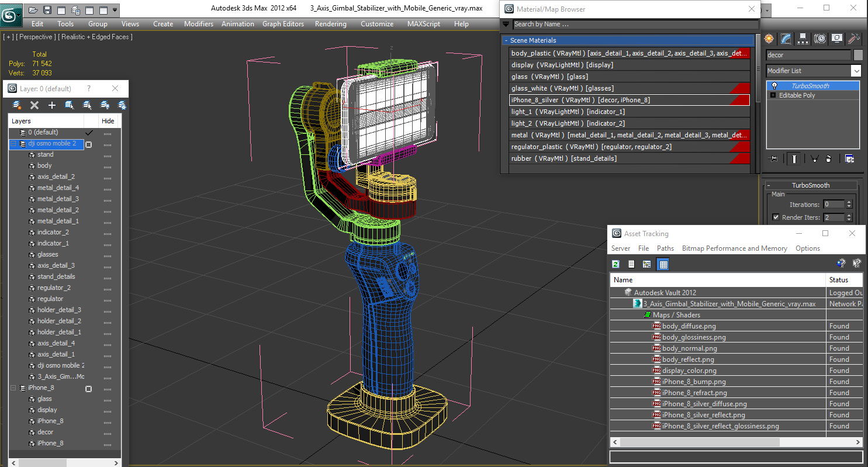Toggle iPhone_8 layer current box
The width and height of the screenshot is (868, 467).
tap(88, 388)
